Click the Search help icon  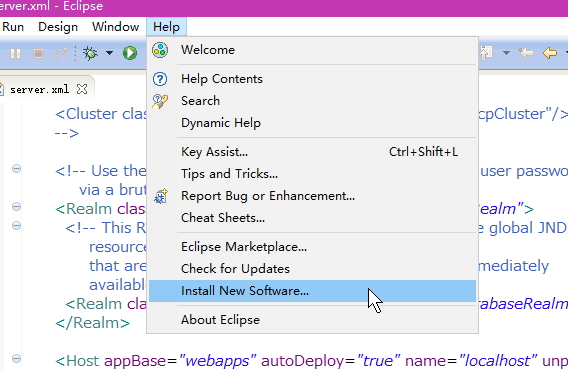pyautogui.click(x=160, y=101)
